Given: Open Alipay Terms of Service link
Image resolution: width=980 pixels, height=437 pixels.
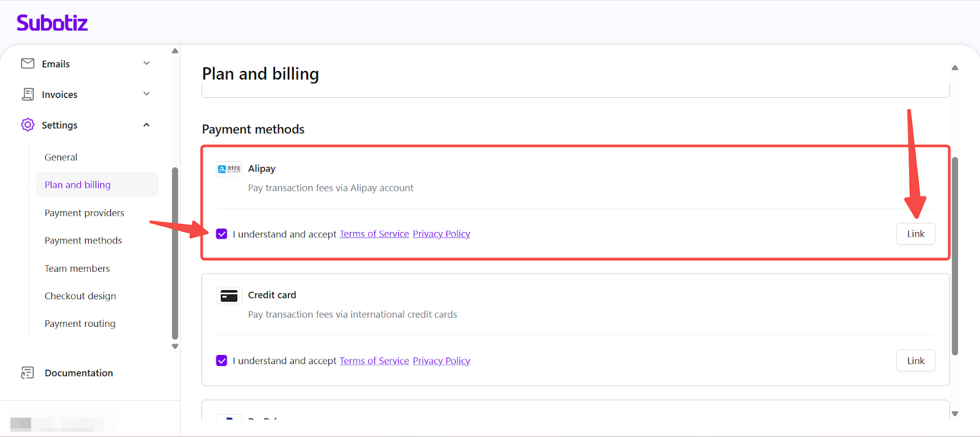Looking at the screenshot, I should pyautogui.click(x=374, y=234).
